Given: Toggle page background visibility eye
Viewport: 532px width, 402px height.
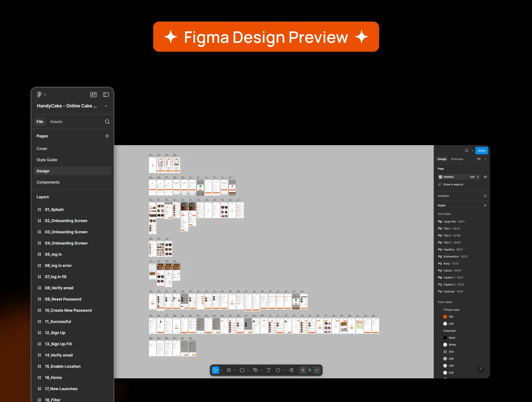Looking at the screenshot, I should (x=485, y=177).
